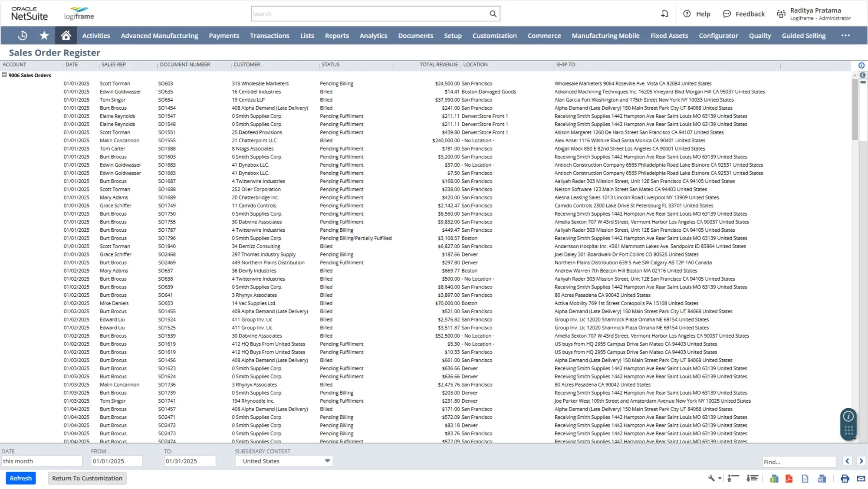This screenshot has height=489, width=868.
Task: Export the report to Excel
Action: click(x=773, y=478)
